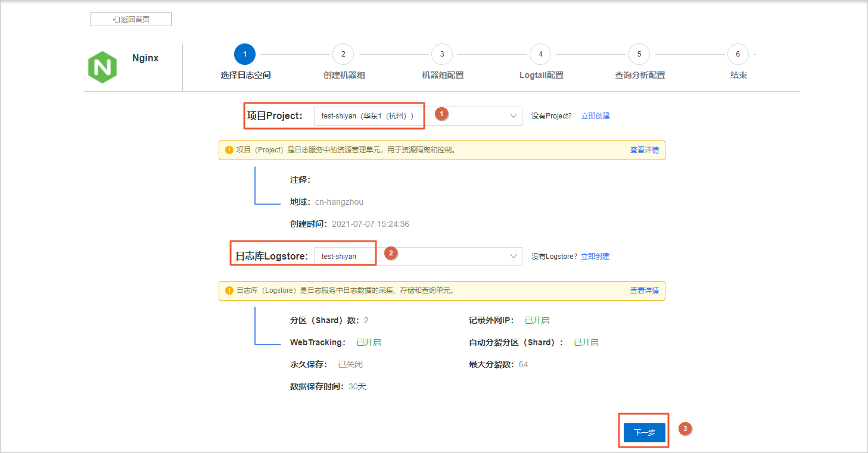The width and height of the screenshot is (868, 453).
Task: Click 立即创建 link next to 没有Project
Action: [x=595, y=116]
